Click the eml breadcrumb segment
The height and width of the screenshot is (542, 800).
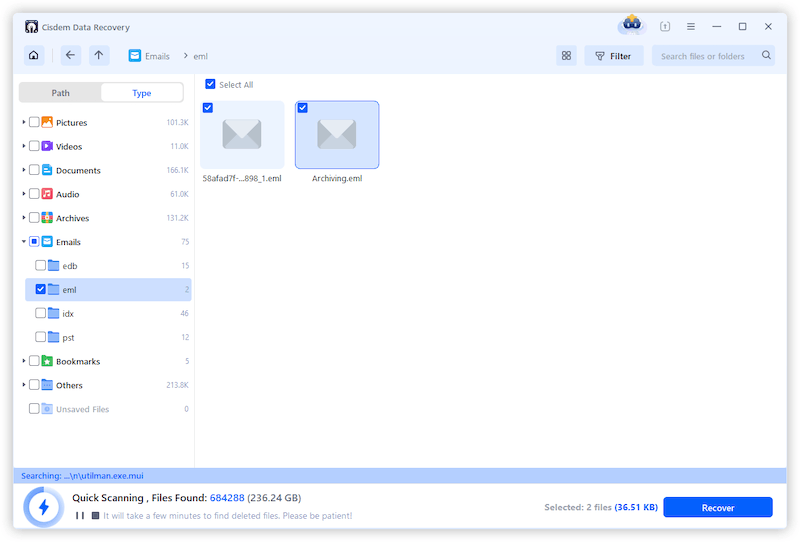pos(201,56)
